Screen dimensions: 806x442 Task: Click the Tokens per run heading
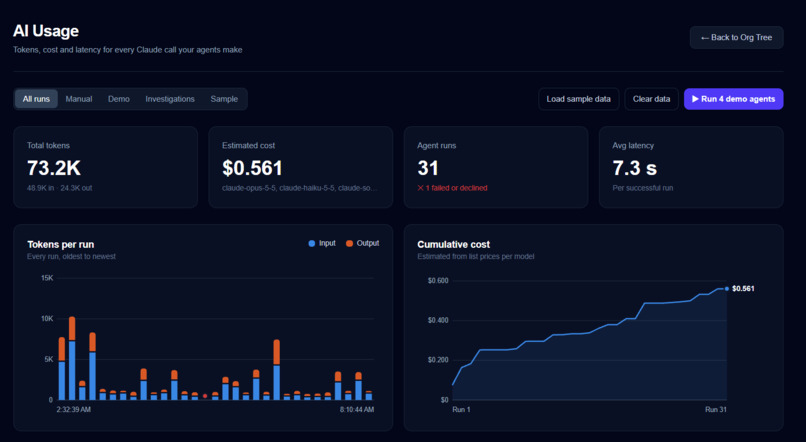[61, 245]
